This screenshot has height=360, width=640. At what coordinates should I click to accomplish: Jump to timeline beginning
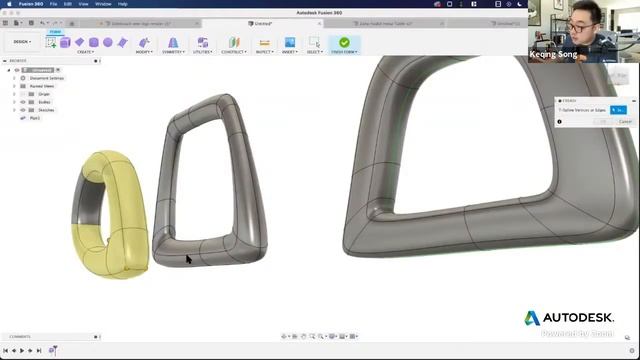click(x=5, y=351)
